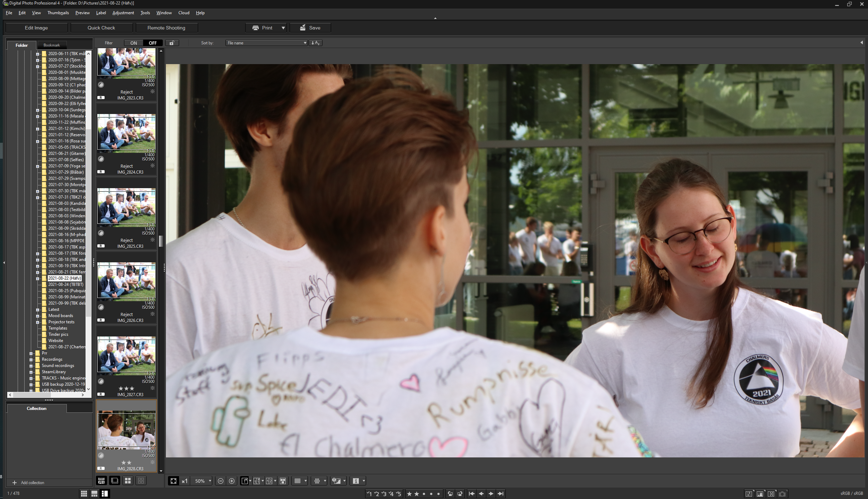Switch thumbnail view to RAW/JPEG display mode

[101, 481]
